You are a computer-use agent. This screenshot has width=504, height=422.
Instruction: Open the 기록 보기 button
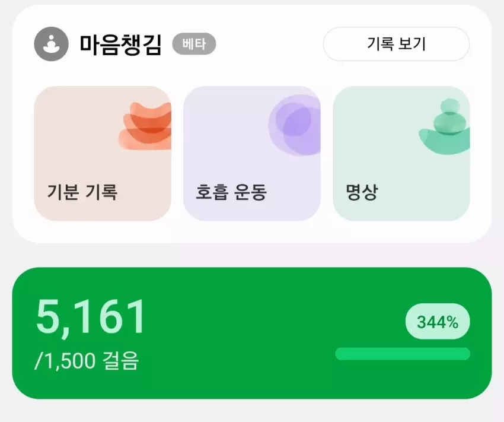[396, 44]
